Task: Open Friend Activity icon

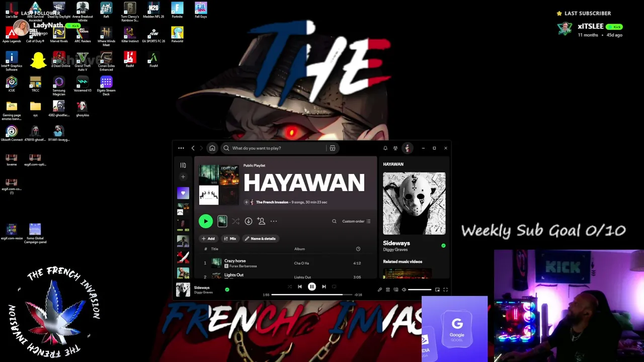Action: point(395,148)
